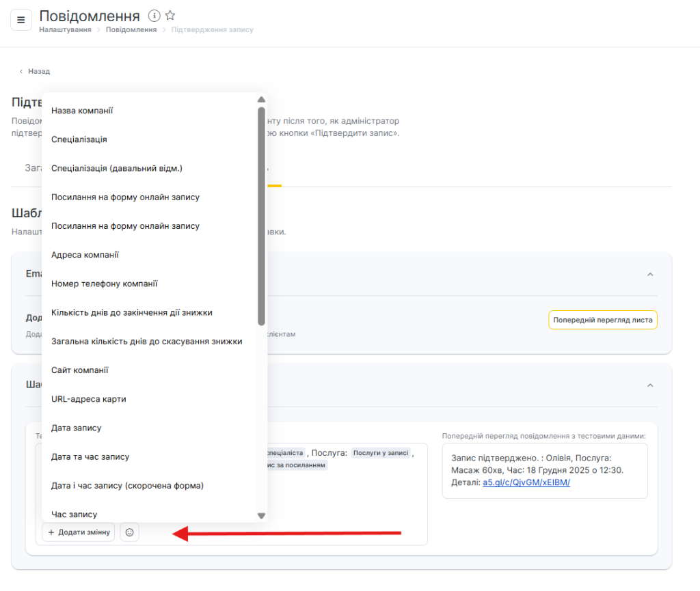This screenshot has width=700, height=591.
Task: Click the info icon beside page title
Action: [154, 16]
